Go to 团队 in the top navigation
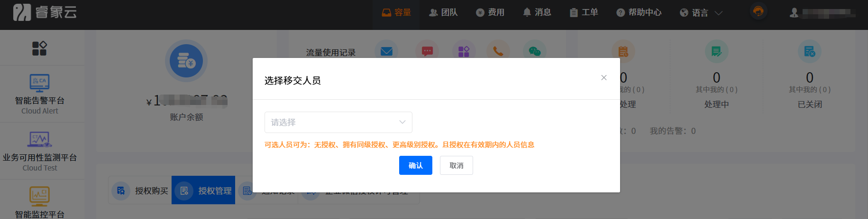 point(443,13)
